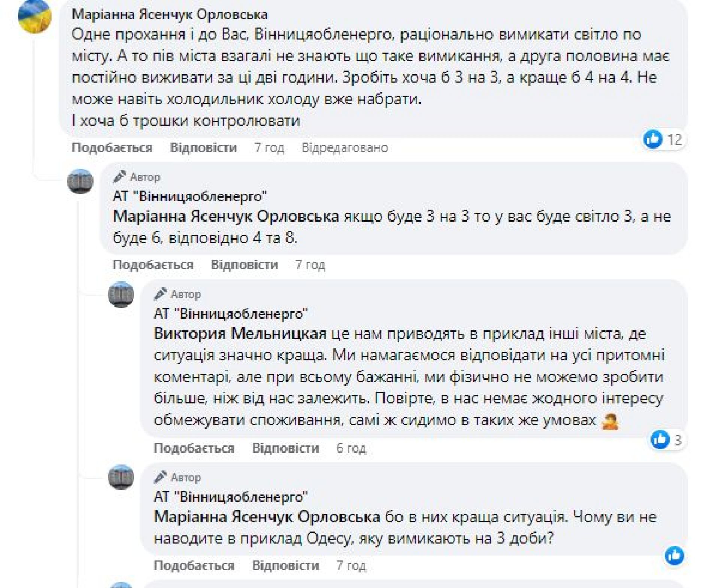The image size is (719, 588).
Task: Click the '7 год' timestamp of top comment
Action: (x=269, y=148)
